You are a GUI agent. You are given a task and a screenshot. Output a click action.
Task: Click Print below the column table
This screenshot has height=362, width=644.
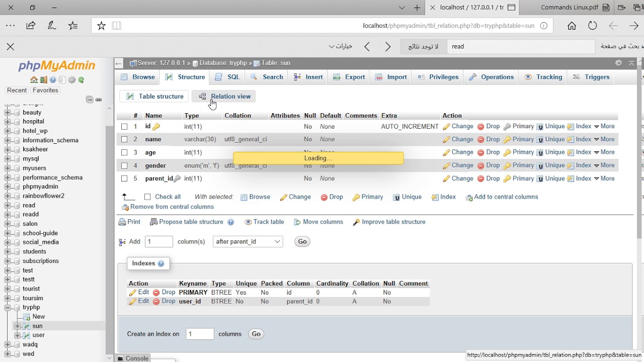tap(129, 222)
